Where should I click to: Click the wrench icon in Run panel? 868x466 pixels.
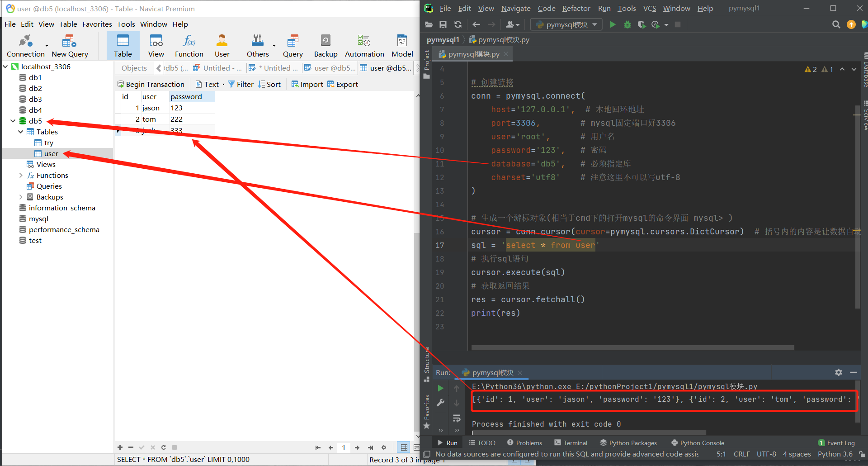(441, 403)
